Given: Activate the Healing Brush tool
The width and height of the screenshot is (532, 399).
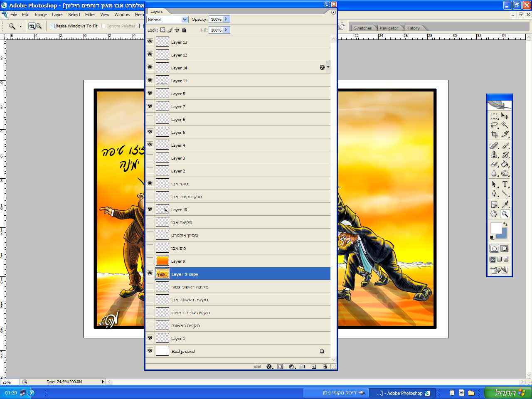Looking at the screenshot, I should click(494, 145).
